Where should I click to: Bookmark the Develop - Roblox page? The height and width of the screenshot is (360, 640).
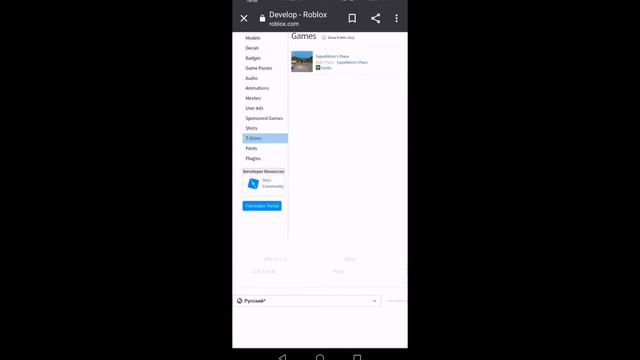(352, 18)
